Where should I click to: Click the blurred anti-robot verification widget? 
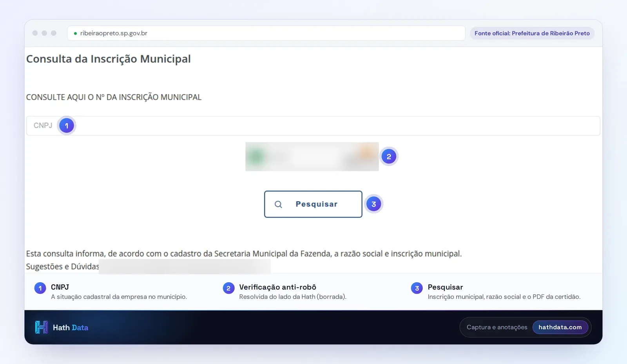click(x=312, y=157)
